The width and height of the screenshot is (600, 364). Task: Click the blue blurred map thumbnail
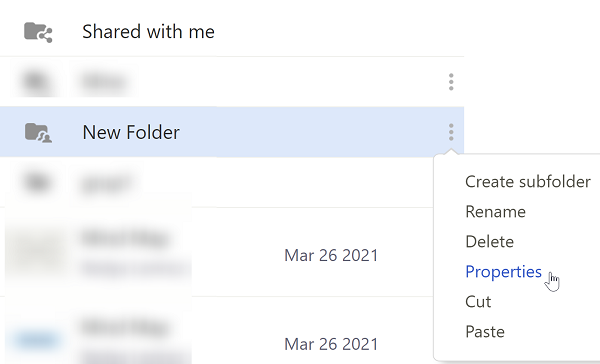37,340
